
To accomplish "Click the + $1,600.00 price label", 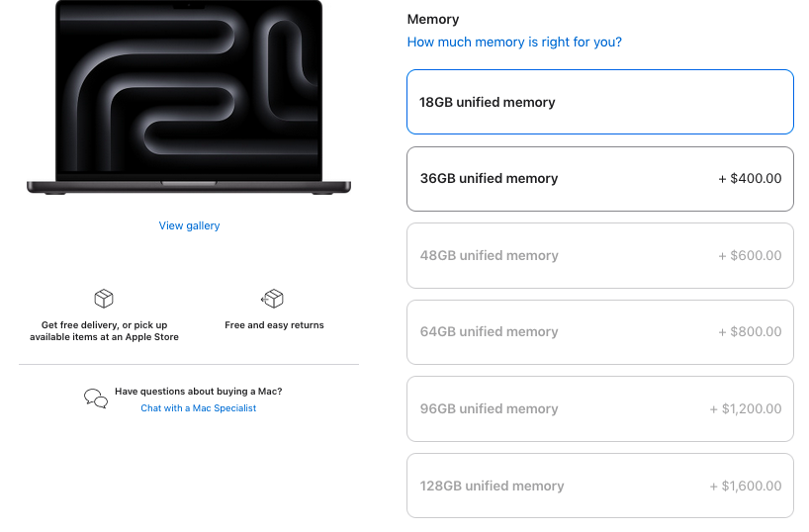I will click(x=745, y=486).
